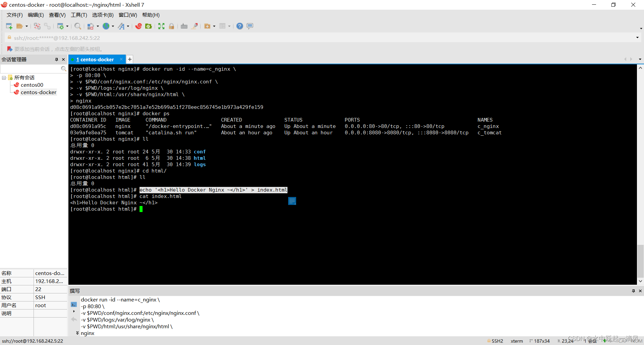Screen dimensions: 644x345
Task: Click the SSH2 status bar entry
Action: pyautogui.click(x=495, y=341)
